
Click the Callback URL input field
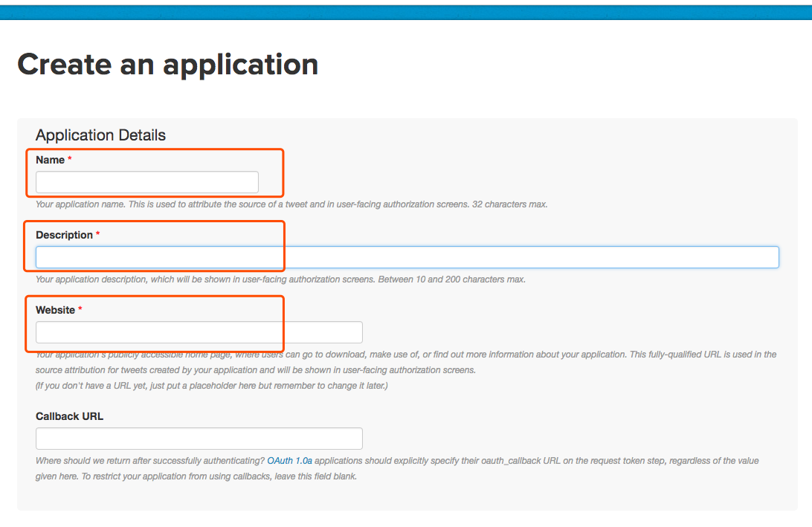199,438
